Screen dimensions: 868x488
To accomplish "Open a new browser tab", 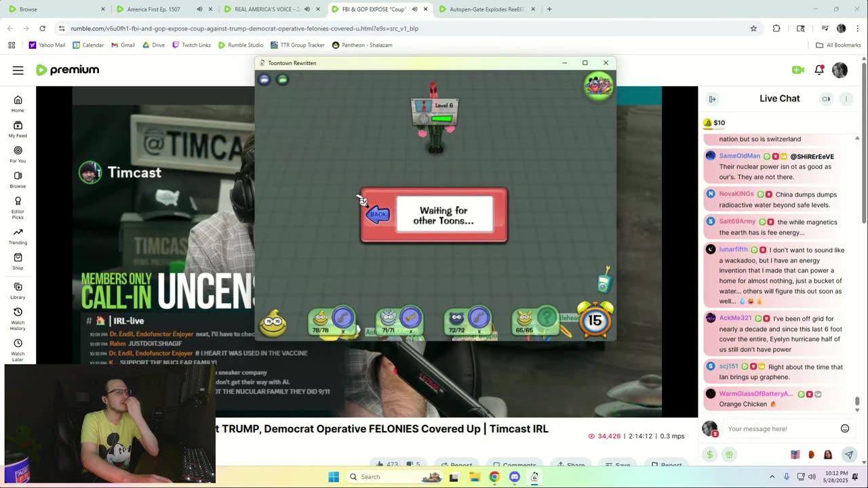I will click(x=549, y=9).
